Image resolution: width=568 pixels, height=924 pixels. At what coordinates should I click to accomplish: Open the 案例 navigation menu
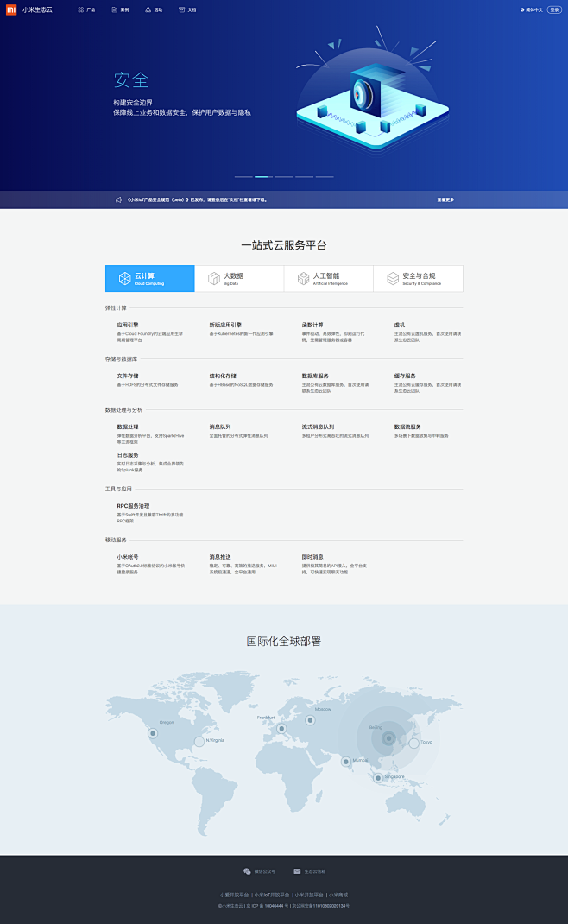point(120,10)
